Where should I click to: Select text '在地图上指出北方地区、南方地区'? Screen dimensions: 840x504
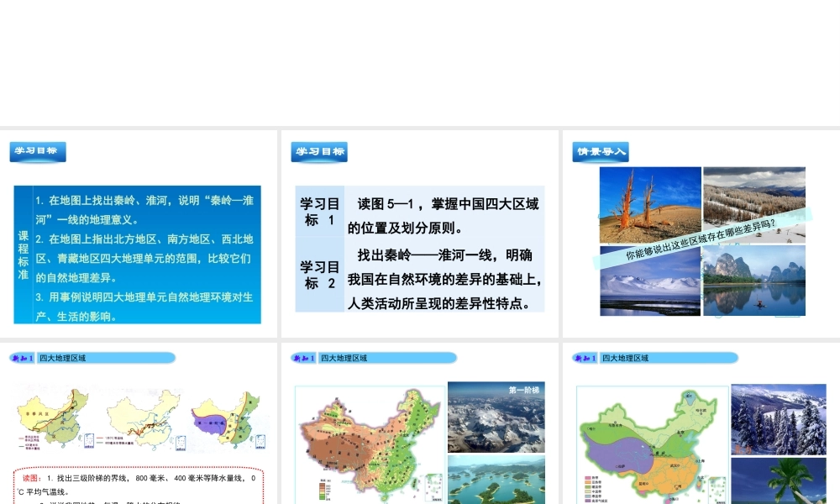(x=133, y=239)
